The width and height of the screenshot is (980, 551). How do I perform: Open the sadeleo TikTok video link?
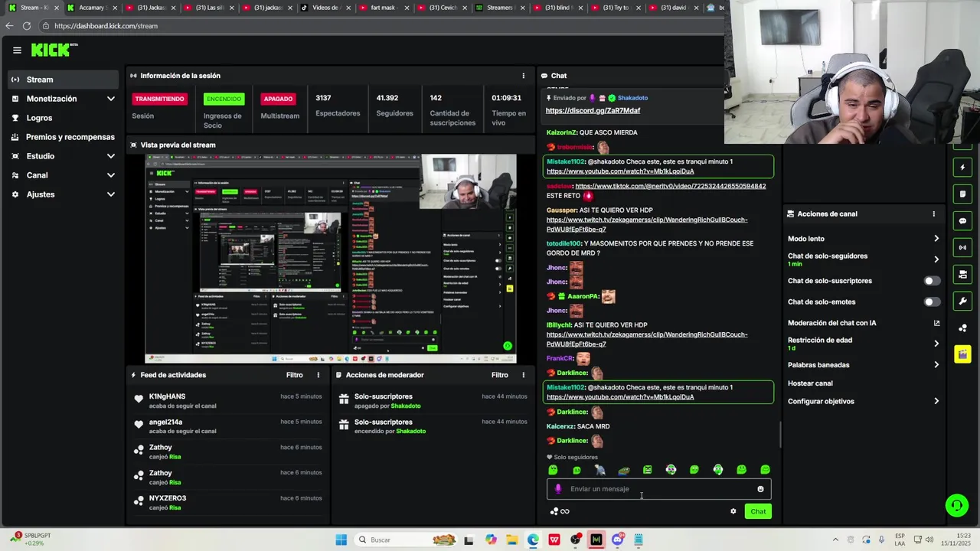[x=670, y=186]
